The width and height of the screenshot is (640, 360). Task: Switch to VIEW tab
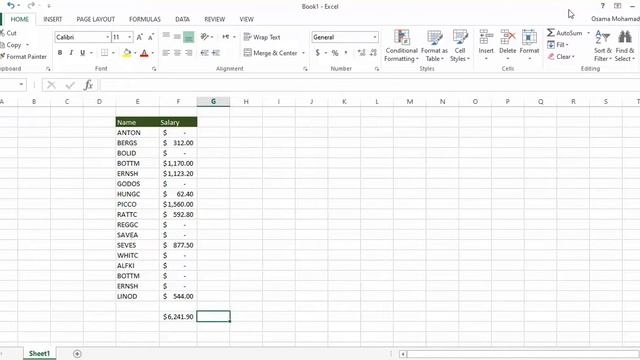[x=247, y=19]
